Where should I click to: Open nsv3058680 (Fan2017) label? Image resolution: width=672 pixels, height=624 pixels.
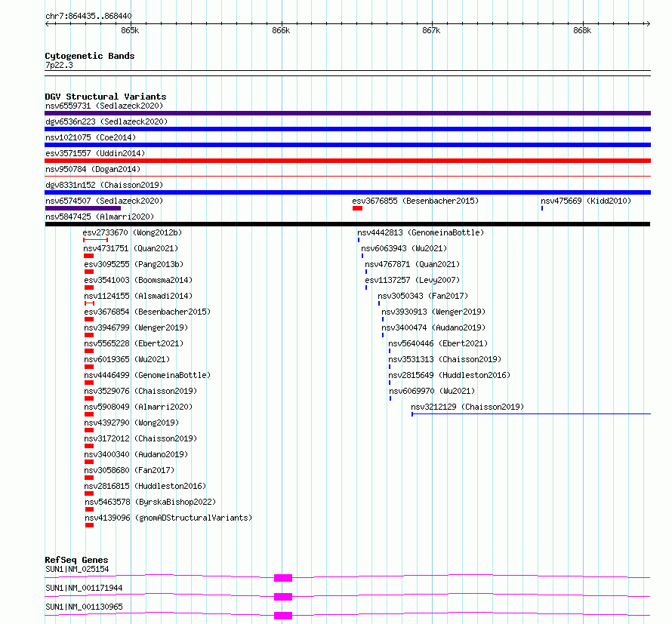[x=129, y=470]
